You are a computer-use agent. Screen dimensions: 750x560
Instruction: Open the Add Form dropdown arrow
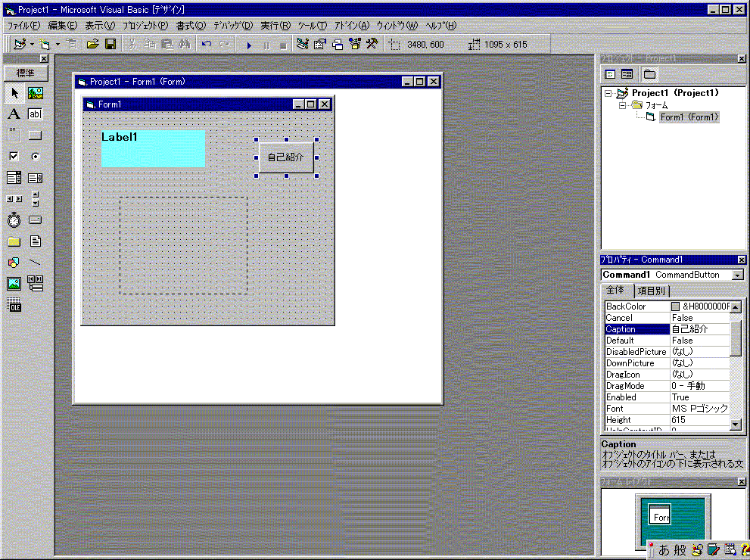click(x=58, y=45)
